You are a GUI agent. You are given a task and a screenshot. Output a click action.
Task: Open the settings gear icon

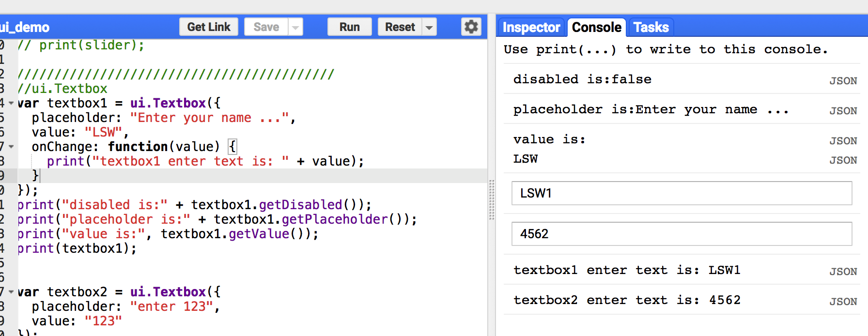click(x=471, y=27)
